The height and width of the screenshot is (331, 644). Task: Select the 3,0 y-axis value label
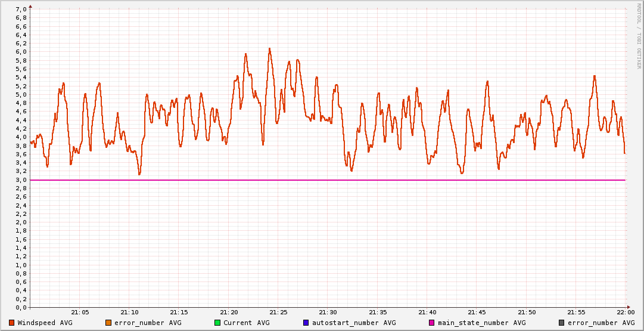(21, 180)
